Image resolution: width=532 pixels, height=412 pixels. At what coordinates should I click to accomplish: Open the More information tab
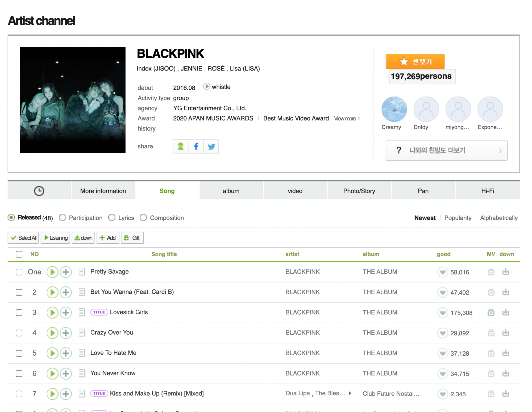click(103, 191)
